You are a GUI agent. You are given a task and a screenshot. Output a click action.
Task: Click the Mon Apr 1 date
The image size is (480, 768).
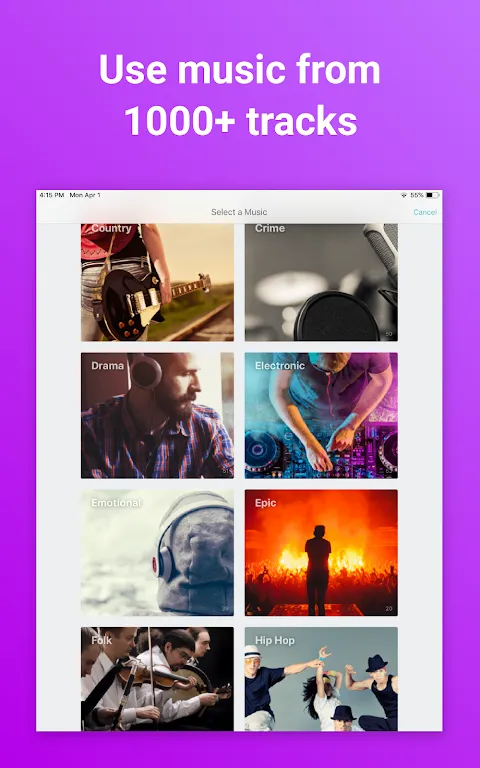tap(85, 195)
